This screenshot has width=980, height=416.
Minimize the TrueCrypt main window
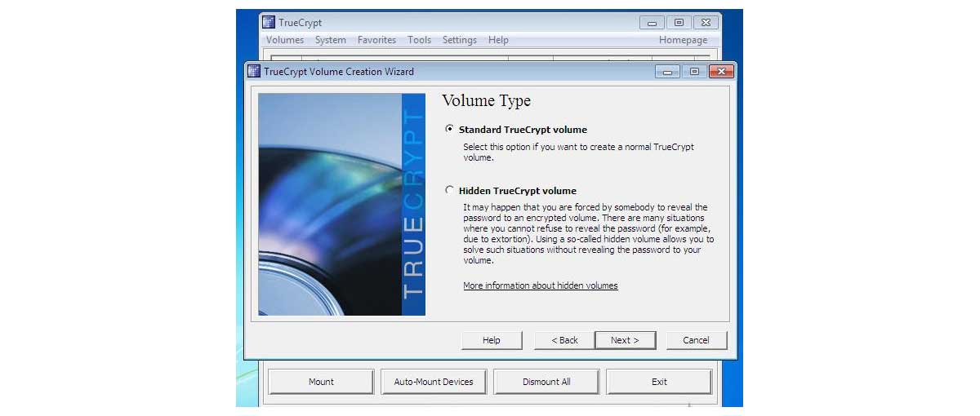coord(652,23)
